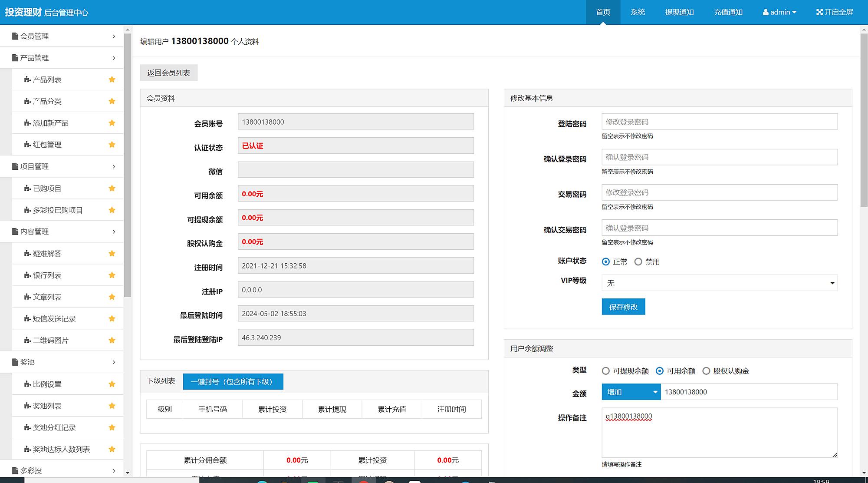This screenshot has width=868, height=483.
Task: Open the 增加 amount operation dropdown
Action: (631, 392)
